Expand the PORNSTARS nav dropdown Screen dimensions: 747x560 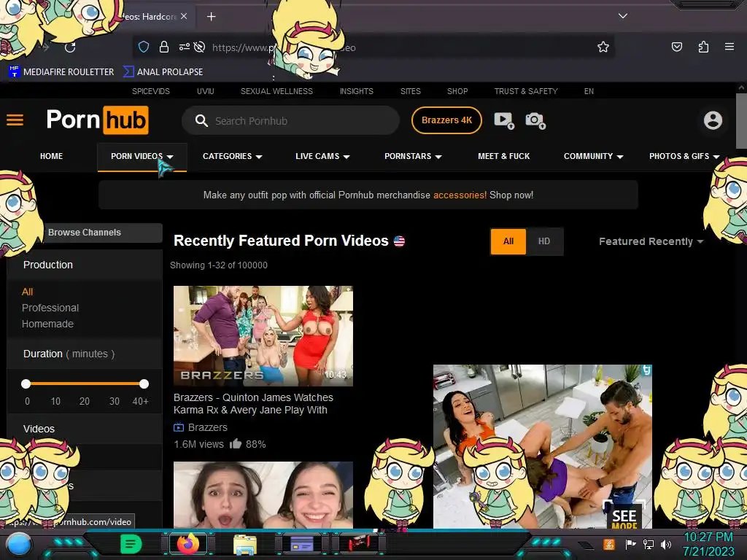[x=413, y=156]
